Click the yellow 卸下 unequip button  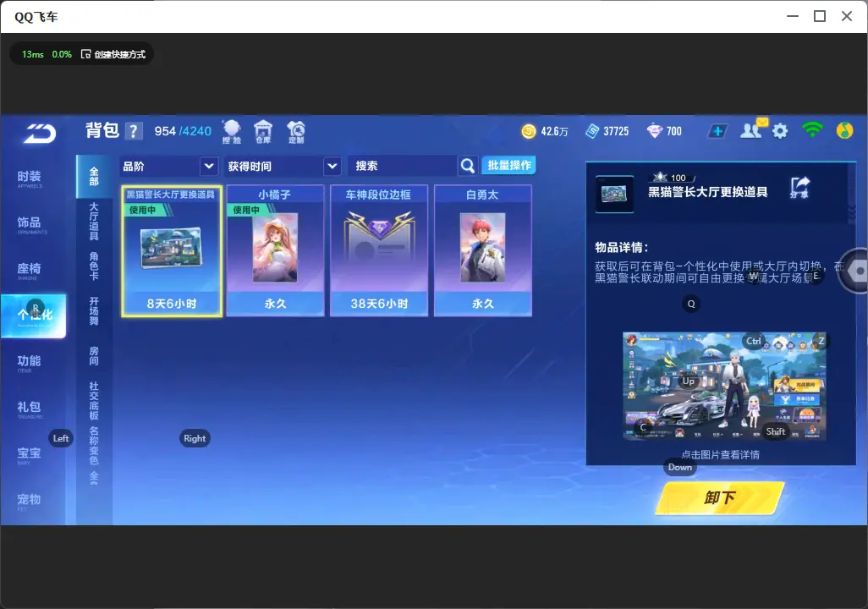pyautogui.click(x=720, y=497)
